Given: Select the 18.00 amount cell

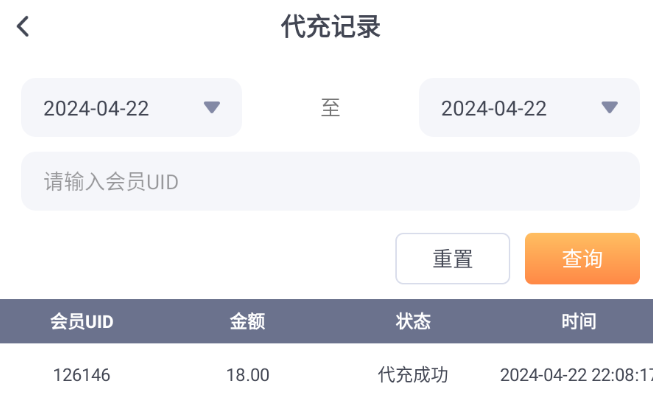Looking at the screenshot, I should (247, 376).
